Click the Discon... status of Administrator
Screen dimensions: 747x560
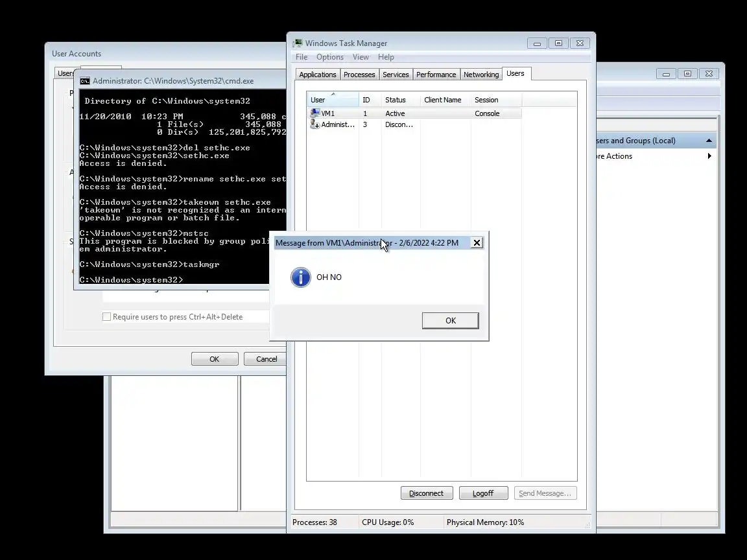(399, 124)
